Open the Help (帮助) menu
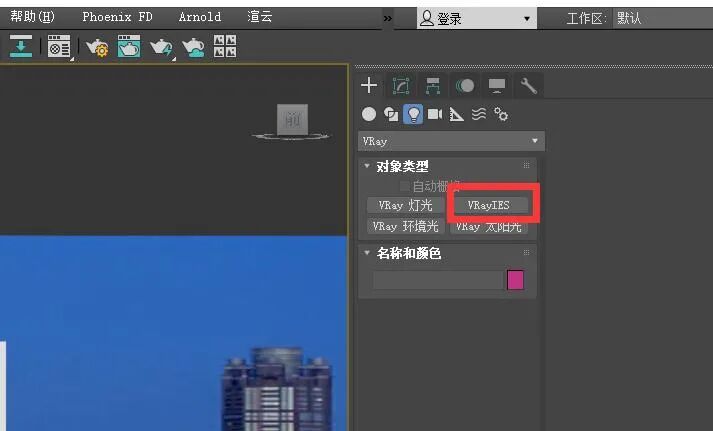Image resolution: width=713 pixels, height=431 pixels. click(32, 17)
